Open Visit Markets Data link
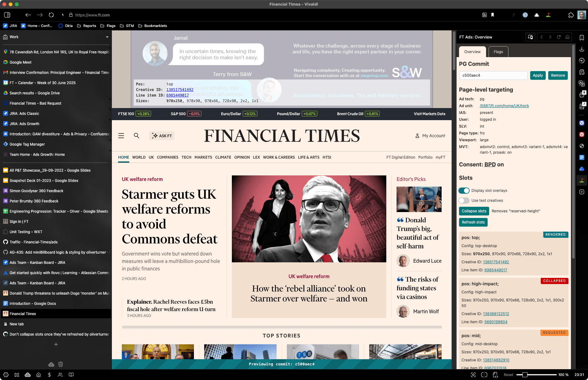This screenshot has height=380, width=588. (x=430, y=114)
